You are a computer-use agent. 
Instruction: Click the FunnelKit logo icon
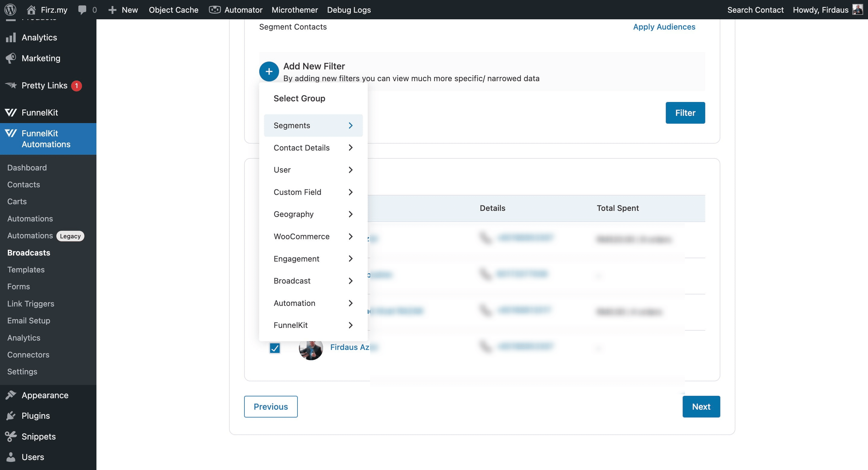pos(11,113)
